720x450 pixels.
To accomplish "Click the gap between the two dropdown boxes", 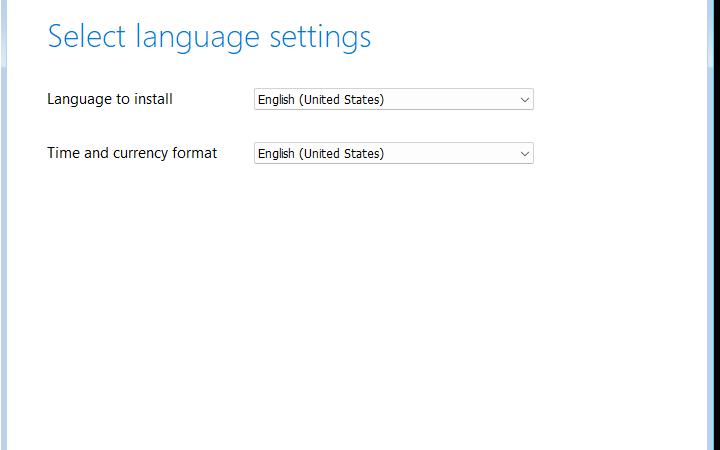I will point(393,127).
